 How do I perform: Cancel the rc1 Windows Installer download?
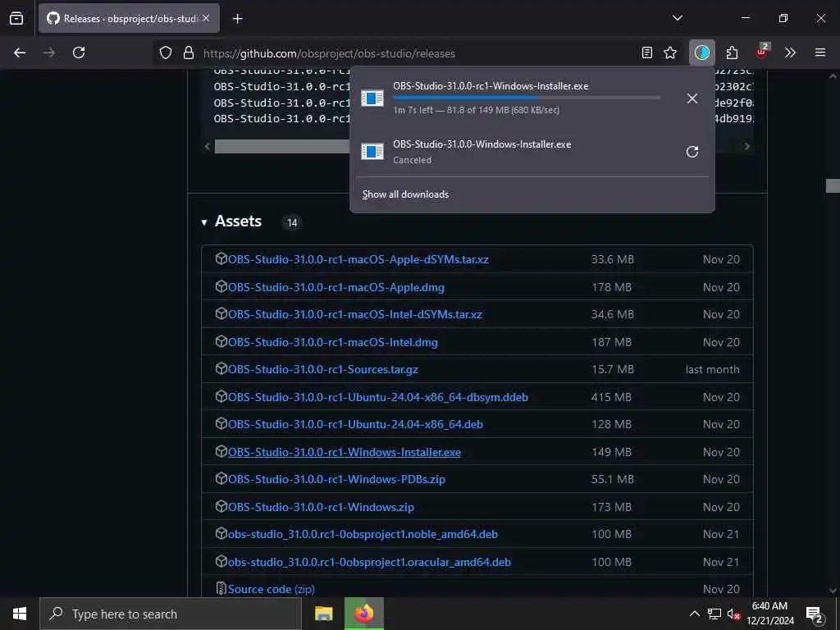tap(692, 98)
